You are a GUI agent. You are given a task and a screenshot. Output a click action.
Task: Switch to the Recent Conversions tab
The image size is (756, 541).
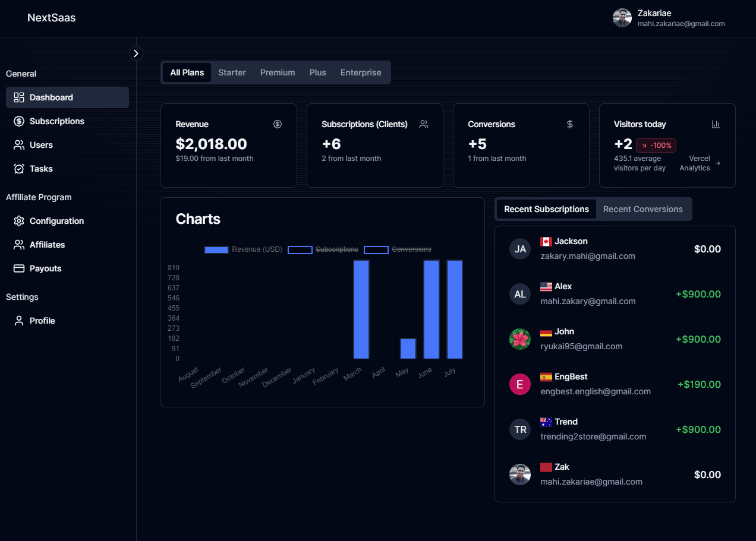(x=642, y=209)
